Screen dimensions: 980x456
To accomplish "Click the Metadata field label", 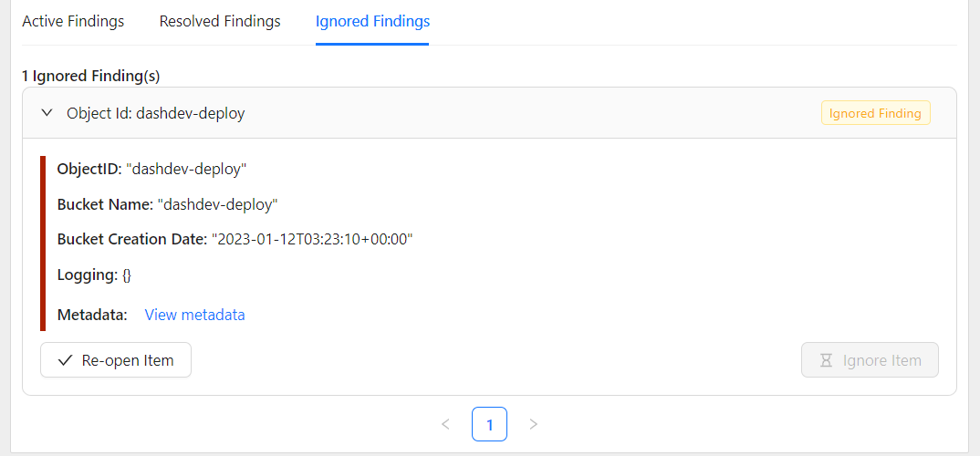I will click(92, 315).
